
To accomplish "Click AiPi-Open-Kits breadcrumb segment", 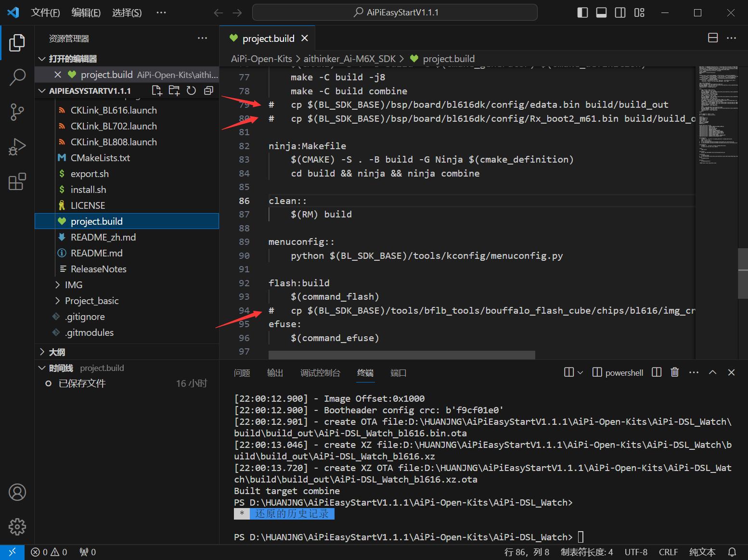I will click(261, 59).
